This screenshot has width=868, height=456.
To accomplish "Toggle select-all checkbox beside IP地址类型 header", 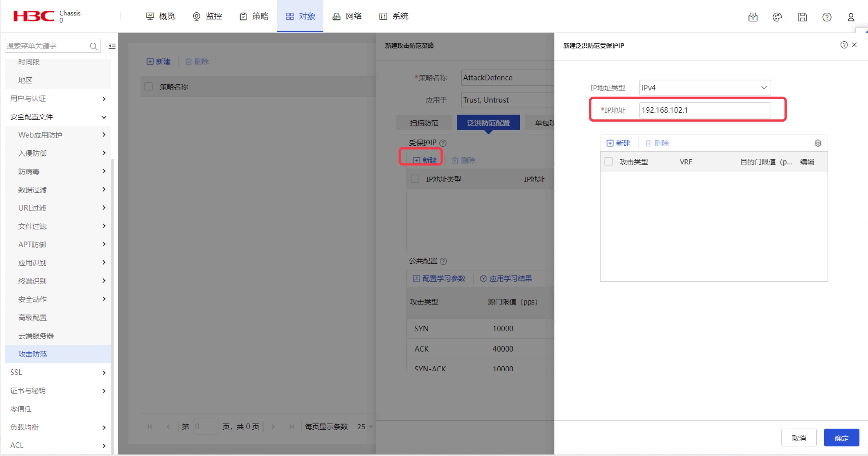I will [415, 179].
